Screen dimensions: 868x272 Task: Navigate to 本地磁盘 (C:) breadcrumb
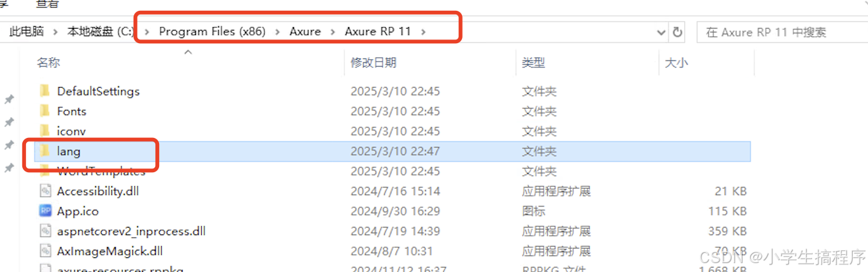pos(100,31)
